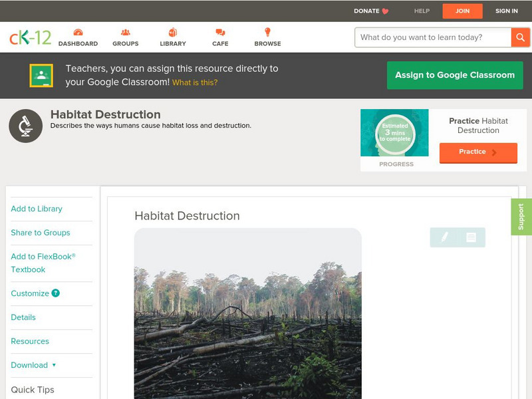Open the Help menu item
Image resolution: width=532 pixels, height=399 pixels.
pyautogui.click(x=422, y=11)
